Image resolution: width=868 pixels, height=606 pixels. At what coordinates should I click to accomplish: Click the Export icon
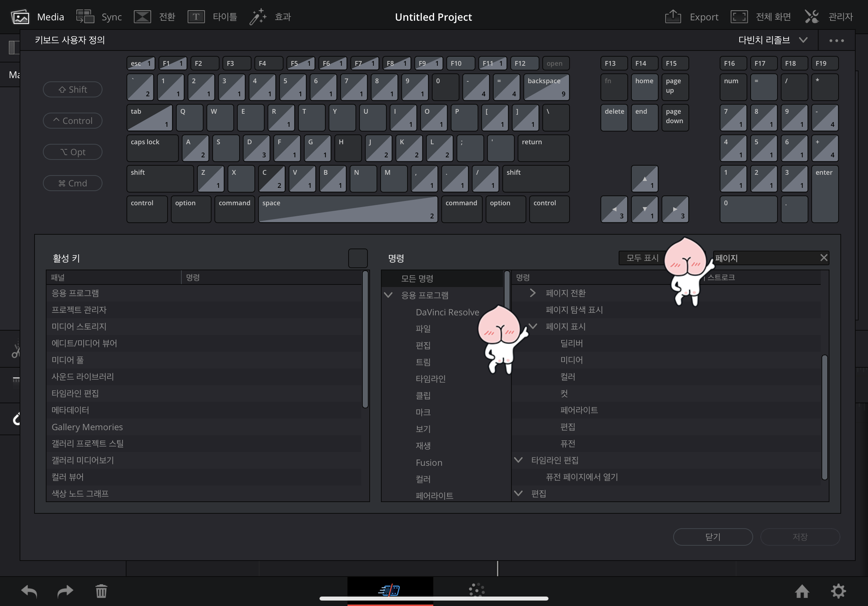673,17
